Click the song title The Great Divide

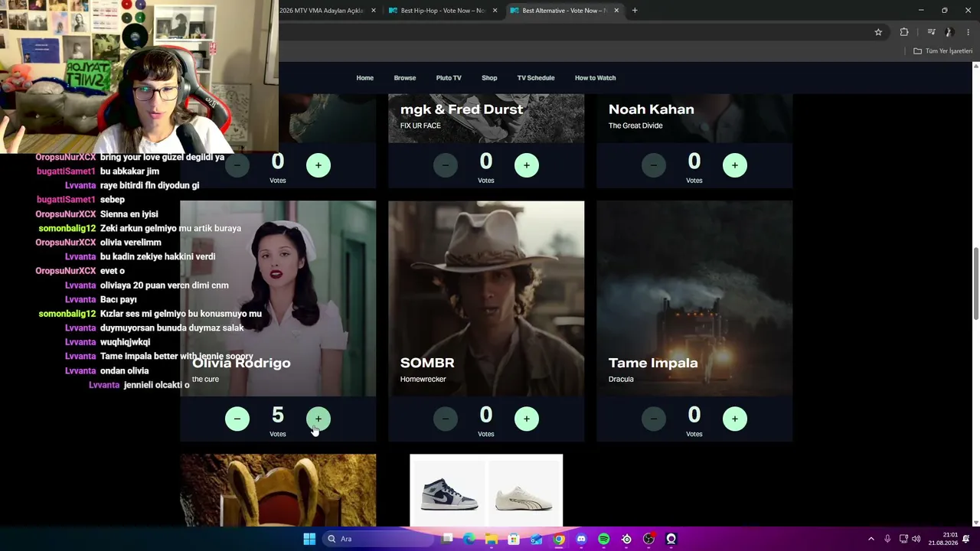pos(635,126)
